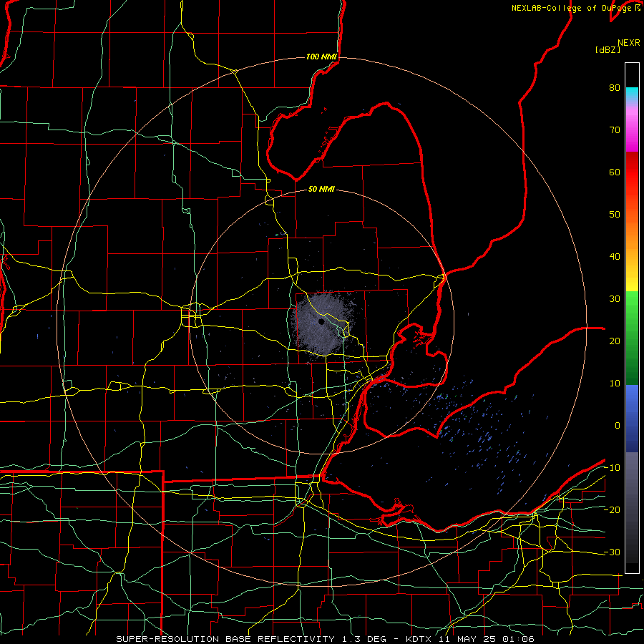Click the 60 value on the dBZ scale
The height and width of the screenshot is (644, 644).
pos(615,172)
